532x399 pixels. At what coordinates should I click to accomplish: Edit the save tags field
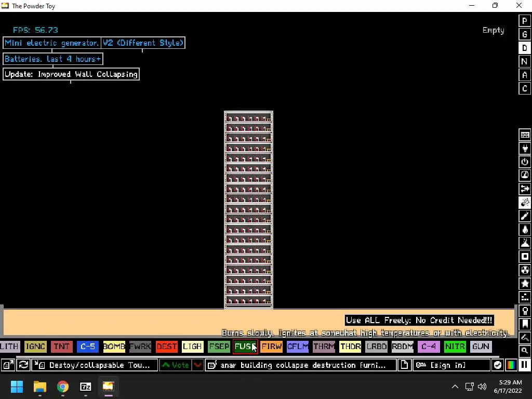pyautogui.click(x=301, y=365)
